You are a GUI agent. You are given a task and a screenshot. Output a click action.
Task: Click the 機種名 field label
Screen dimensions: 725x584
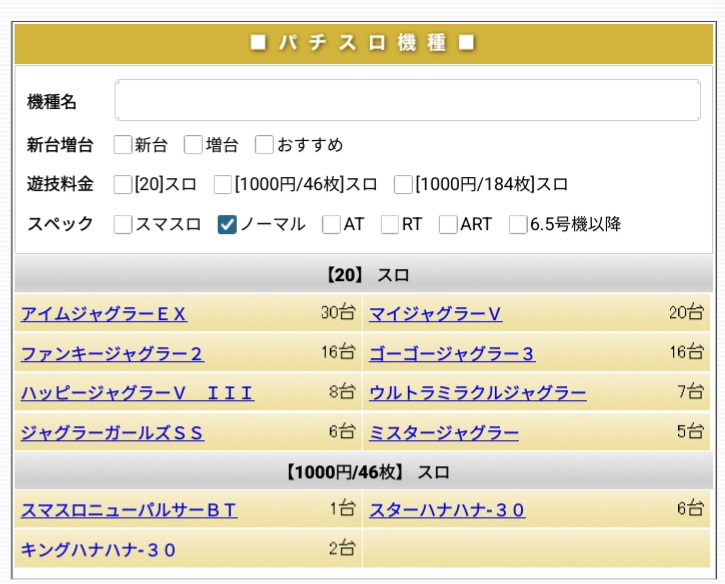click(x=51, y=102)
